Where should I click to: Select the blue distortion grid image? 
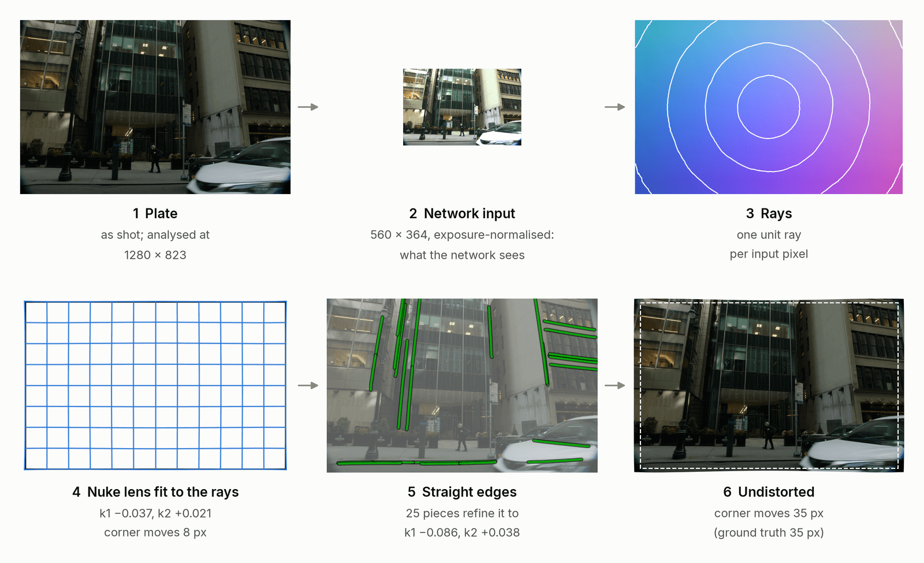click(155, 385)
